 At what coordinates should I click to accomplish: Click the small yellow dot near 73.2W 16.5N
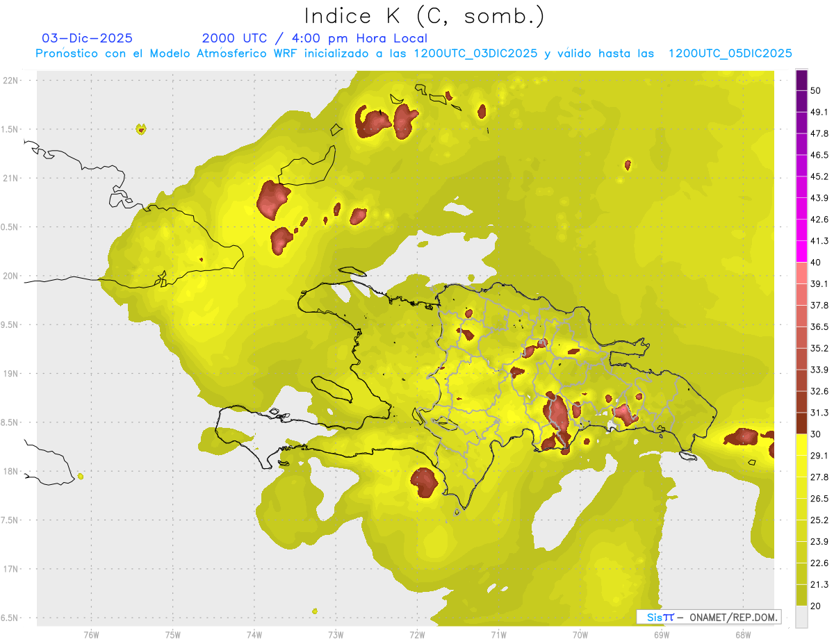click(315, 611)
